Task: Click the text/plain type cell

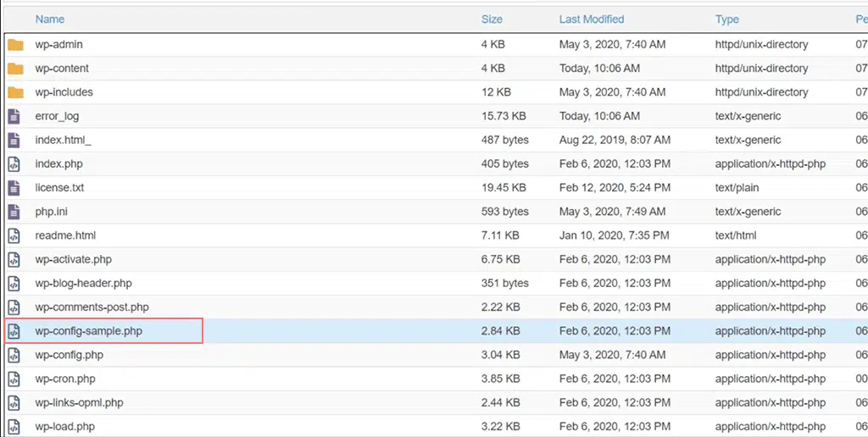Action: [x=737, y=187]
